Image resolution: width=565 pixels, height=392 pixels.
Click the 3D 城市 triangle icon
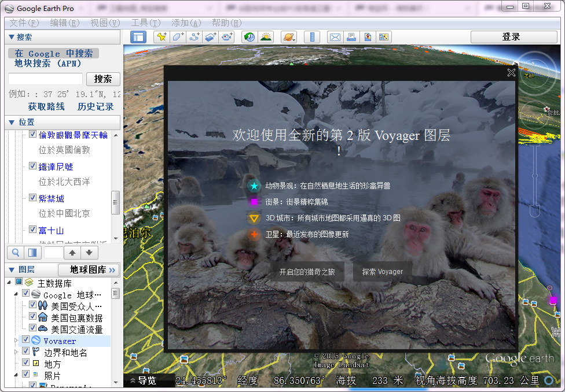tap(254, 218)
